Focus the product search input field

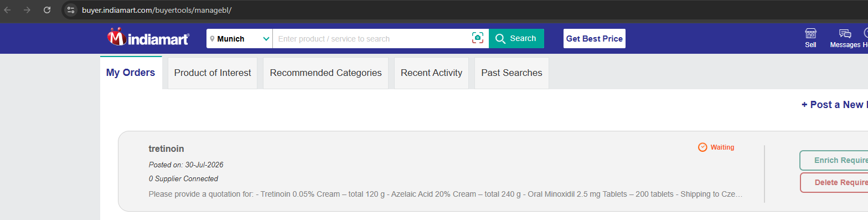[x=372, y=39]
